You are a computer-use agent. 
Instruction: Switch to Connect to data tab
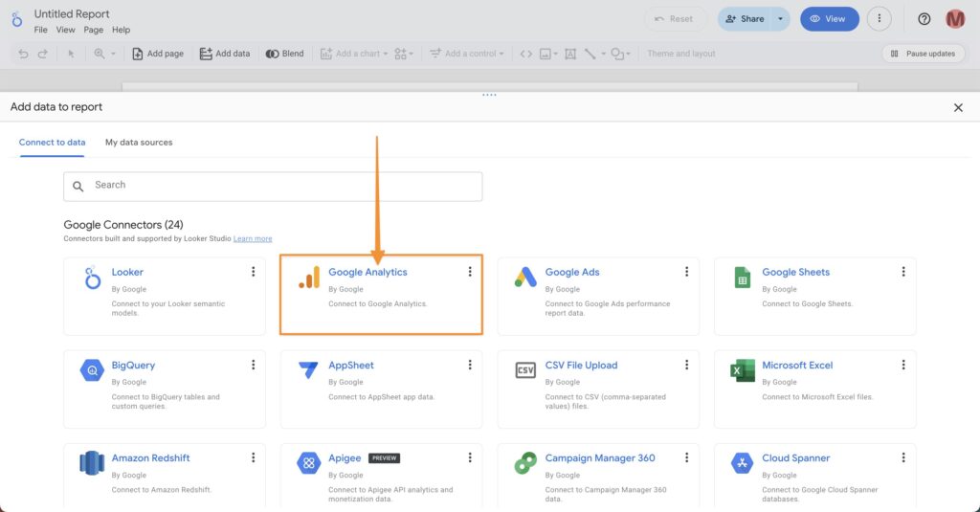tap(52, 143)
